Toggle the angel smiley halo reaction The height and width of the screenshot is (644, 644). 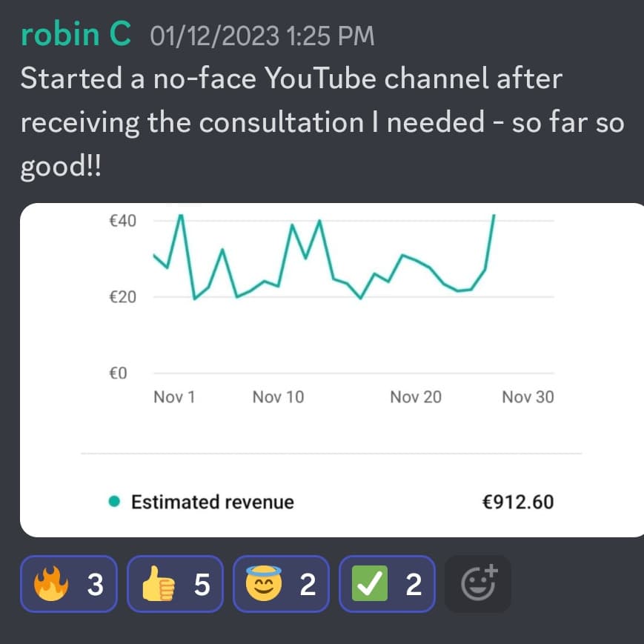(282, 584)
